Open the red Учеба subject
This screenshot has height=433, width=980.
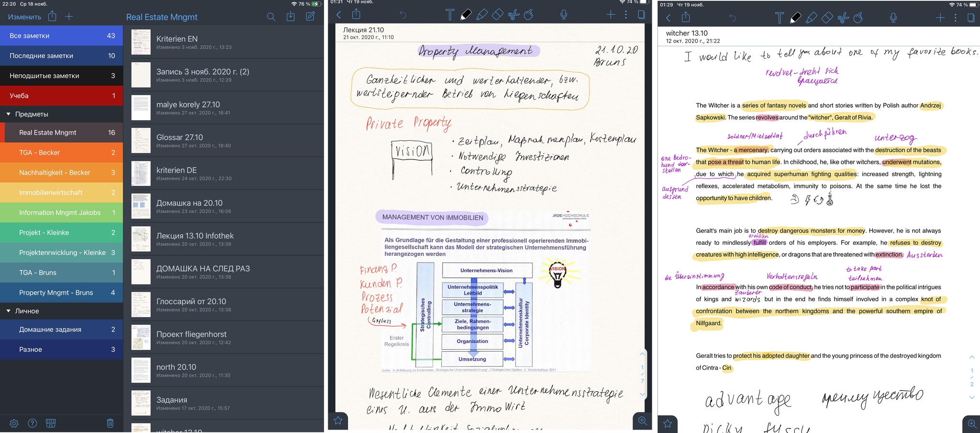point(61,96)
